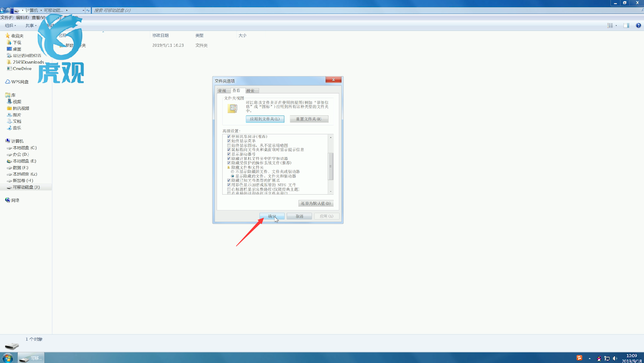Toggle 显示驱动器号 checkbox
Viewport: 644px width, 363px height.
(x=229, y=154)
